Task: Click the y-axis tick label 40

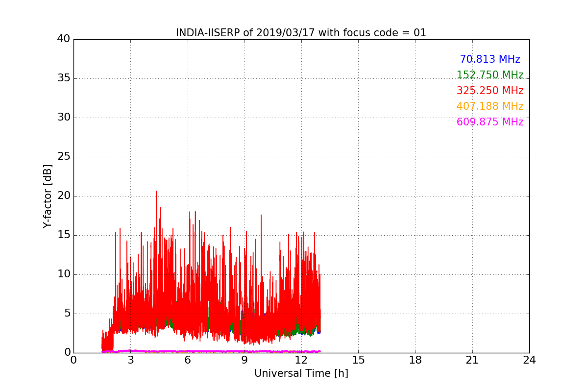Action: coord(64,39)
